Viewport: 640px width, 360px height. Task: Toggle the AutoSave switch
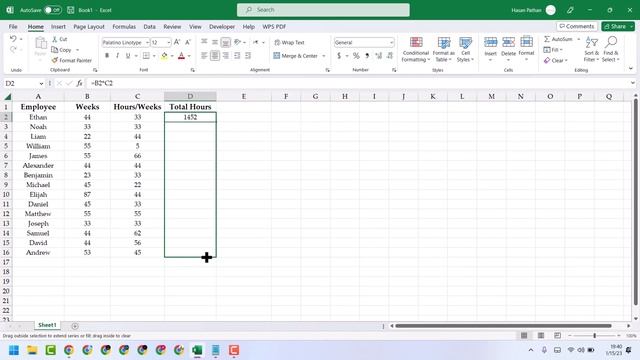[53, 10]
